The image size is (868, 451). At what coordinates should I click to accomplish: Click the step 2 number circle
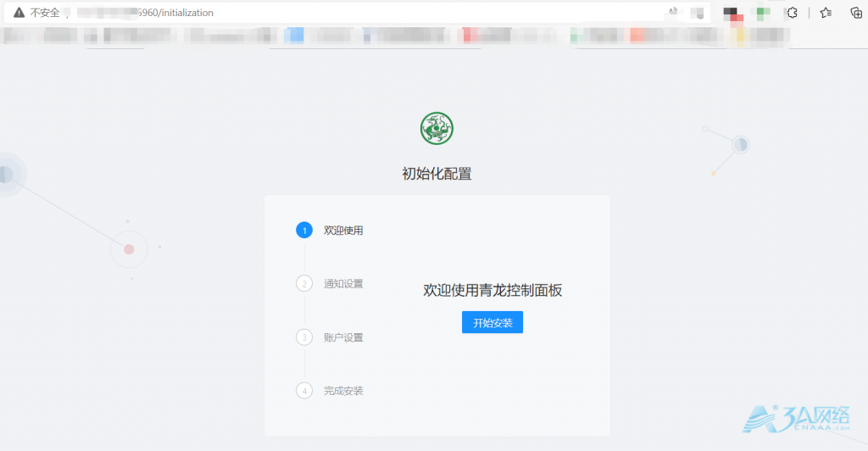[304, 284]
